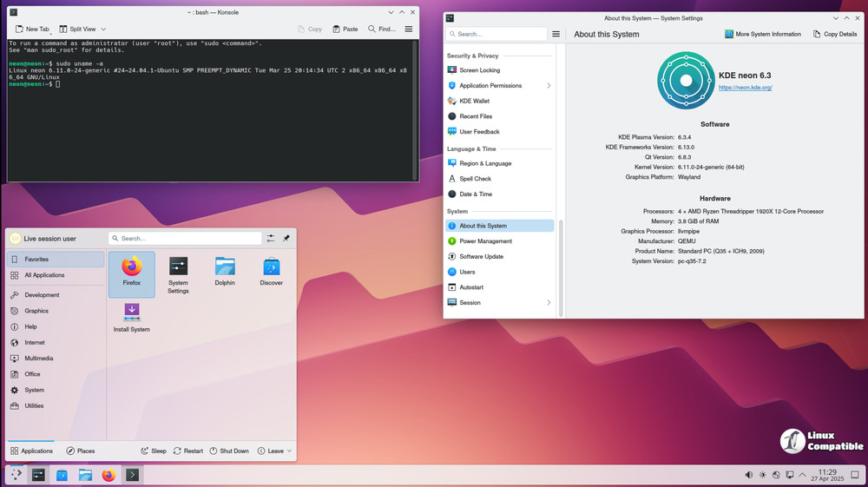Select Power Management in settings sidebar
The width and height of the screenshot is (868, 487).
(x=485, y=241)
